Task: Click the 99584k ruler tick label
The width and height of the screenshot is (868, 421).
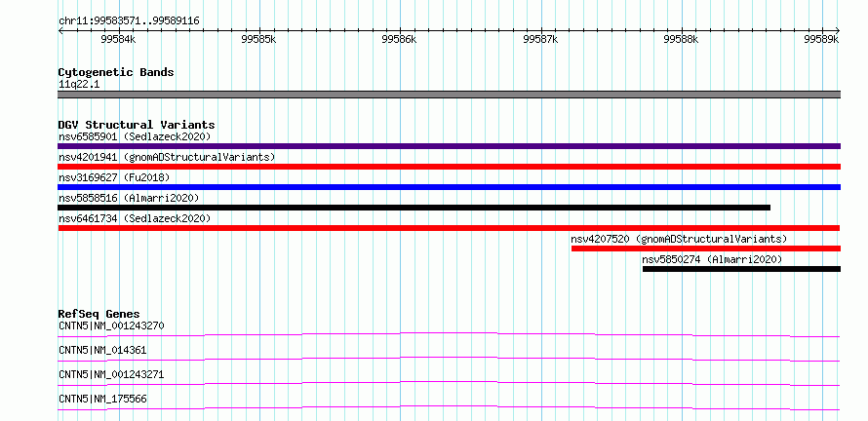Action: [118, 39]
